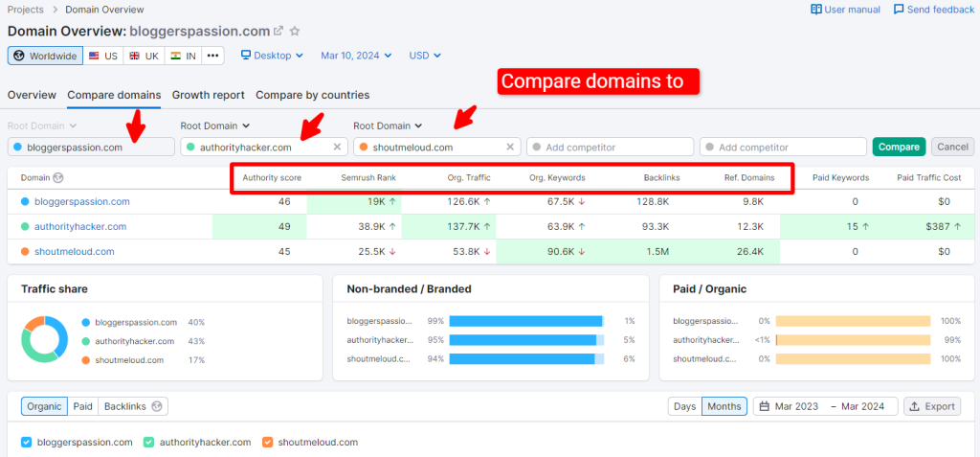The image size is (980, 457).
Task: Click the 1.5M backlinks value for shoutmeloud
Action: point(657,252)
